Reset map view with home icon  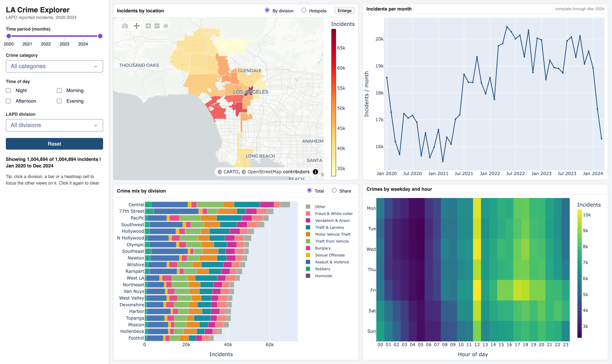click(x=166, y=26)
